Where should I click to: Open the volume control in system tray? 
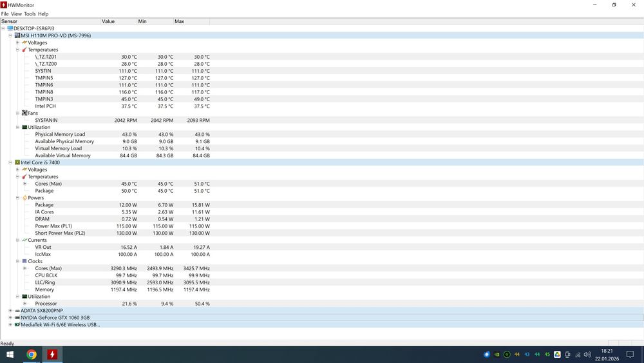pos(587,355)
